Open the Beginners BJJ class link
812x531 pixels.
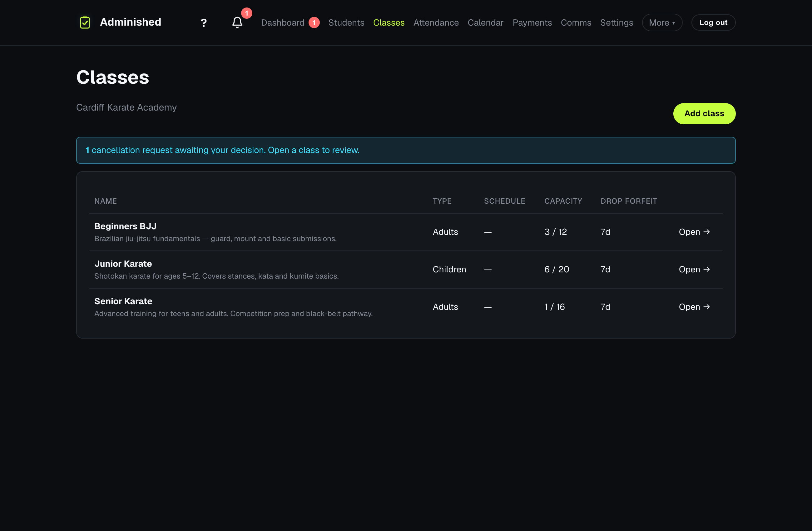pyautogui.click(x=694, y=232)
